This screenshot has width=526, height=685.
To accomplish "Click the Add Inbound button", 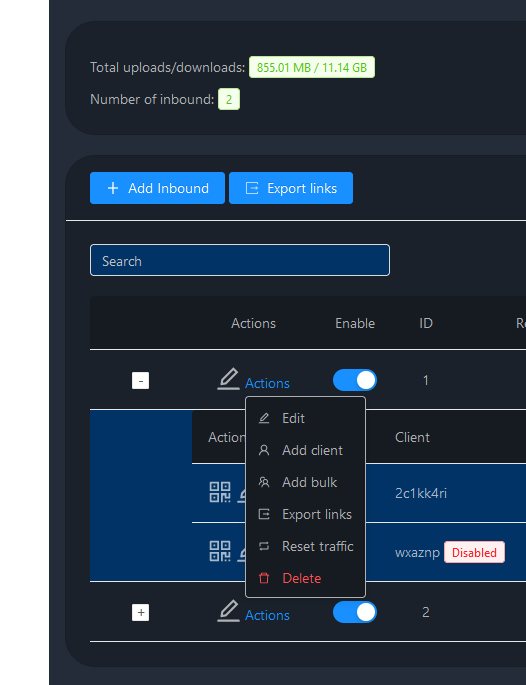I will (x=157, y=188).
